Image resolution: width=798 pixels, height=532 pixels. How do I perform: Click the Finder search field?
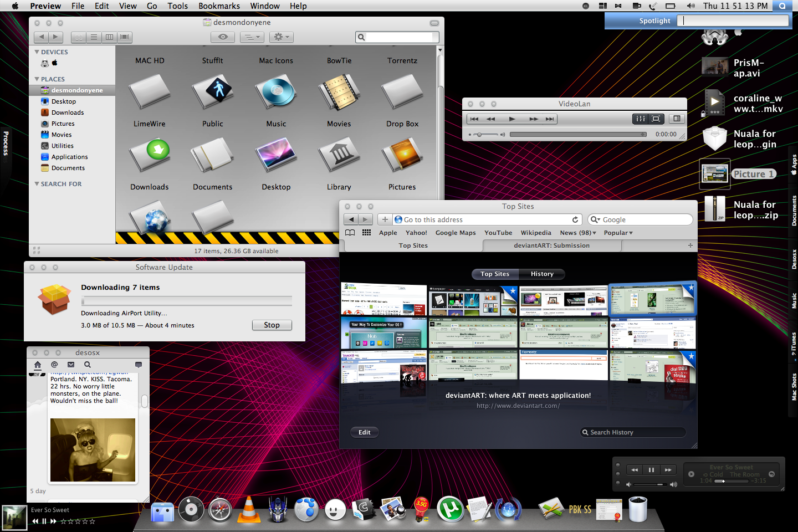coord(397,37)
